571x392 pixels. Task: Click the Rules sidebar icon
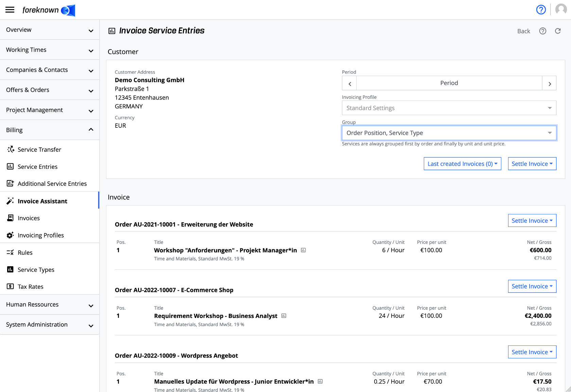11,252
